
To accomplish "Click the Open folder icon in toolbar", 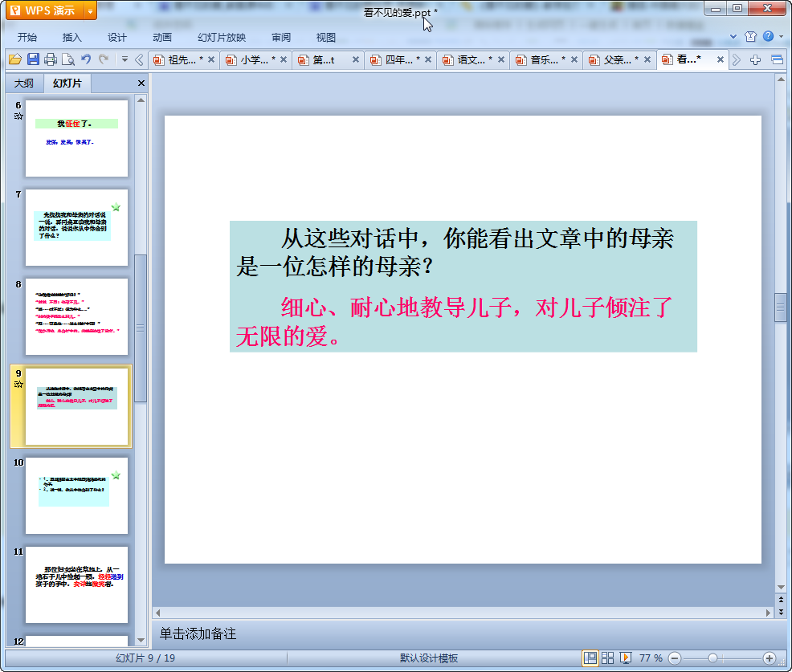I will [x=14, y=59].
